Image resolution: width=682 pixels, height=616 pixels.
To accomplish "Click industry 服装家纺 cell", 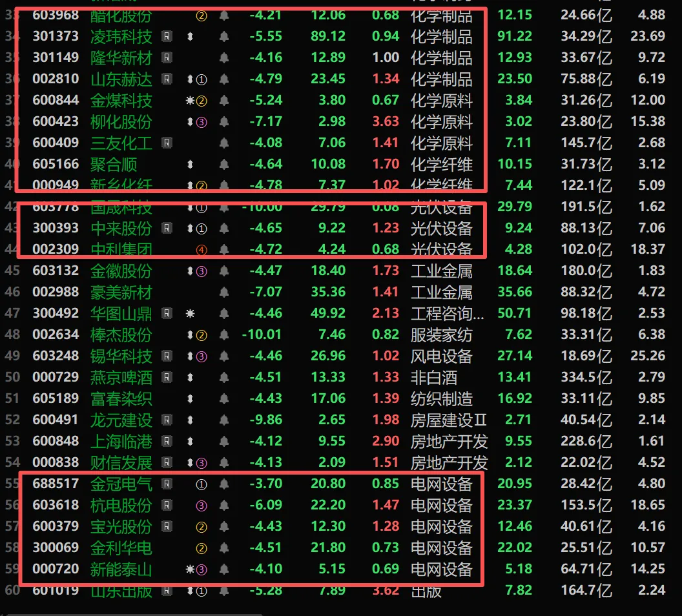I will coord(442,334).
